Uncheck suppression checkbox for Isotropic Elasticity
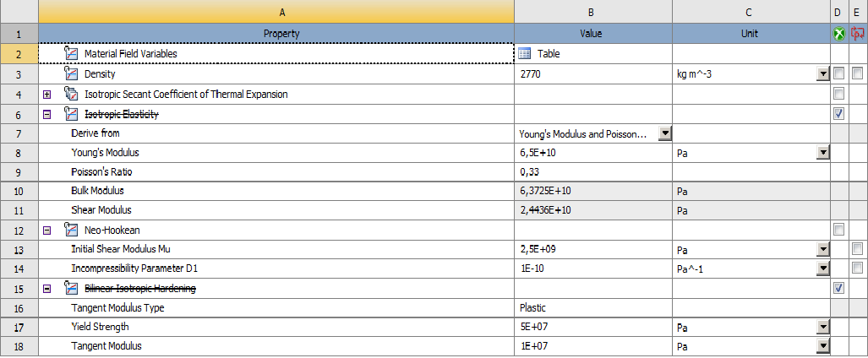 click(x=839, y=114)
